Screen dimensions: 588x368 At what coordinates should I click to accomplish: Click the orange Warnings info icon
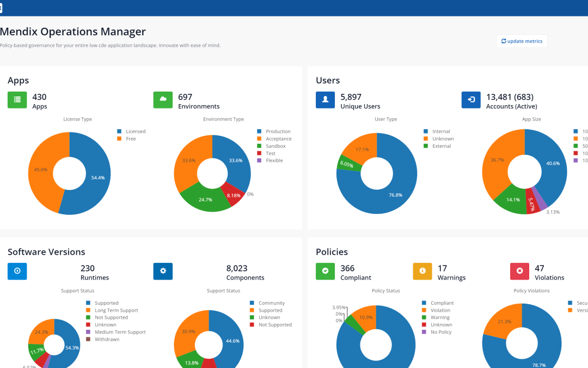tap(422, 271)
